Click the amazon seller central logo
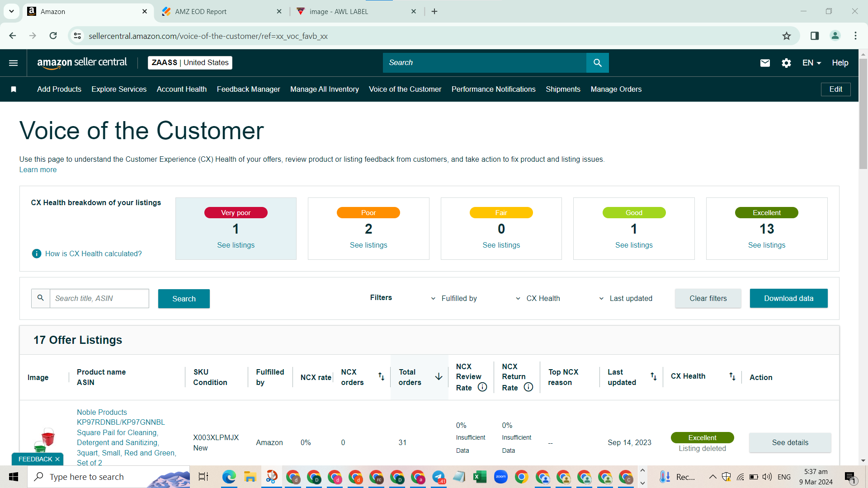This screenshot has width=868, height=488. click(82, 63)
